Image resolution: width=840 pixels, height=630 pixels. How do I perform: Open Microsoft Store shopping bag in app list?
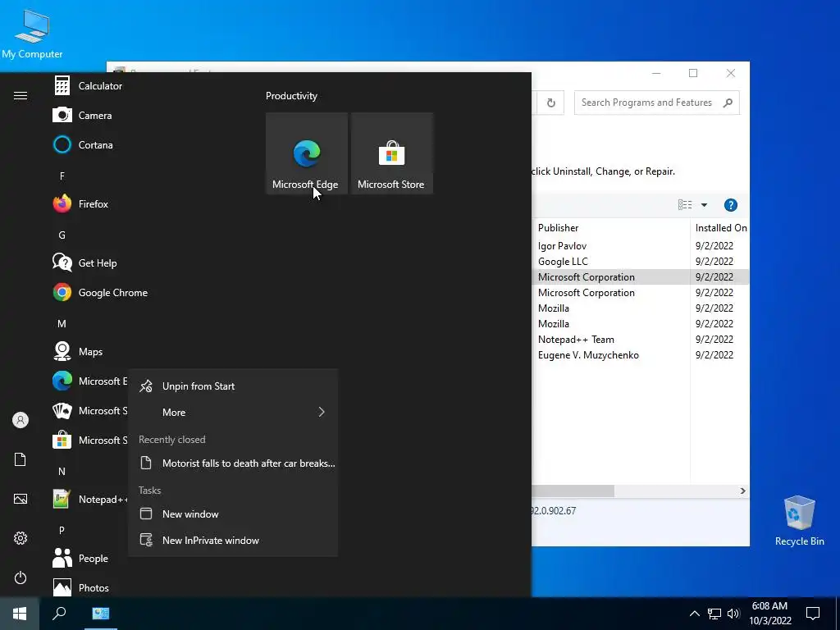62,441
